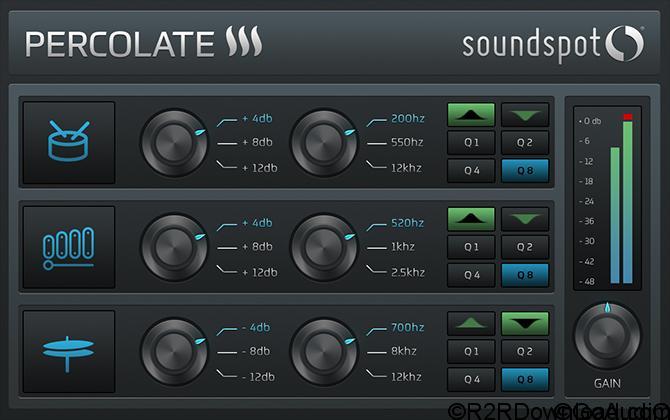Choose - 12db on cymbal band
This screenshot has width=670, height=420.
tap(259, 377)
